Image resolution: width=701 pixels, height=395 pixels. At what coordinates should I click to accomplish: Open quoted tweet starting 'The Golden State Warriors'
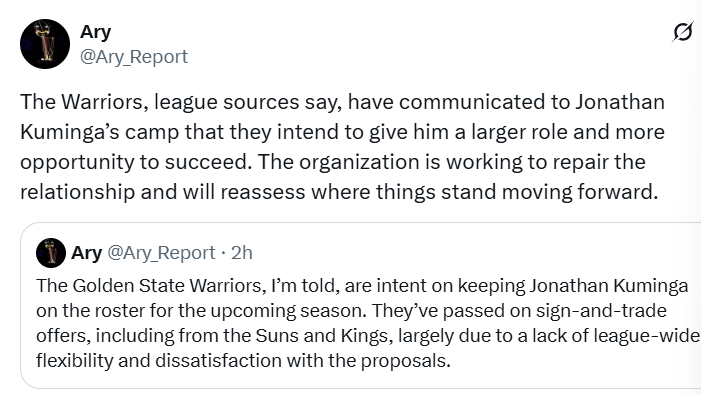pyautogui.click(x=360, y=305)
